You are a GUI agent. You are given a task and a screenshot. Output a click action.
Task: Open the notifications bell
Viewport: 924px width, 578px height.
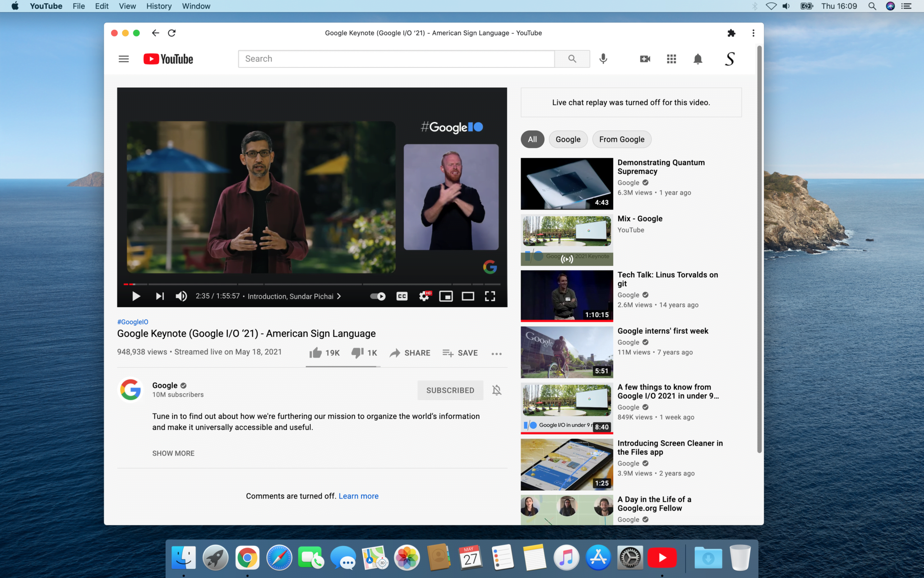[697, 59]
